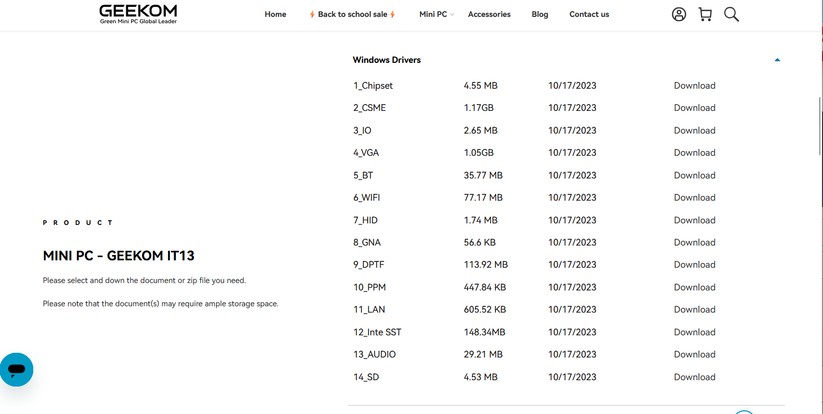
Task: Download the 4_VGA driver
Action: (x=694, y=153)
